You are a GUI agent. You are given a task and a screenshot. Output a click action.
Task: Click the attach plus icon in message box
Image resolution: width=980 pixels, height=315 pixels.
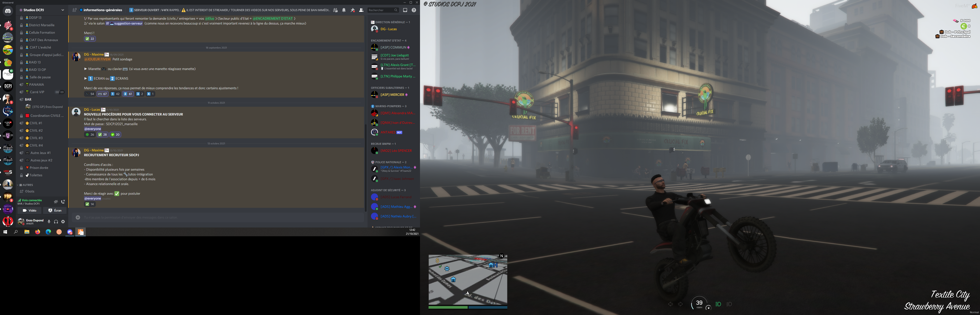pyautogui.click(x=78, y=218)
